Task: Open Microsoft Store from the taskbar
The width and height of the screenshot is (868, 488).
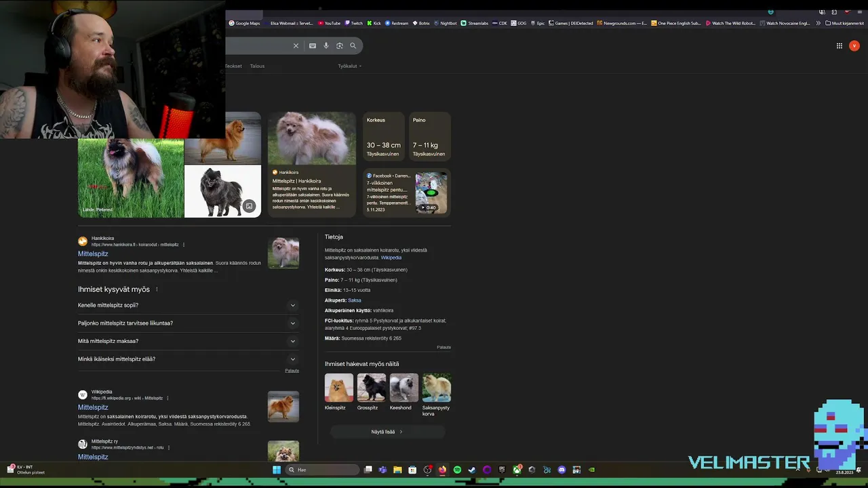Action: [x=412, y=470]
